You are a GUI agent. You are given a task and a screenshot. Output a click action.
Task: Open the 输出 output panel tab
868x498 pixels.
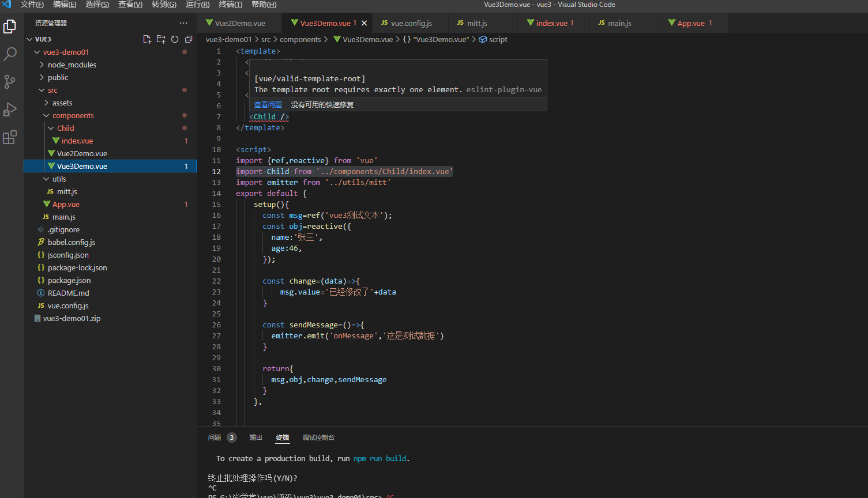tap(256, 437)
